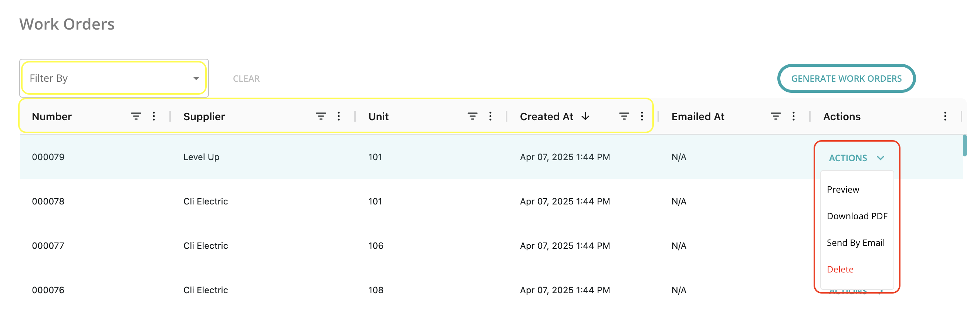980x315 pixels.
Task: Click Cli Electric in row 000078
Action: point(206,201)
